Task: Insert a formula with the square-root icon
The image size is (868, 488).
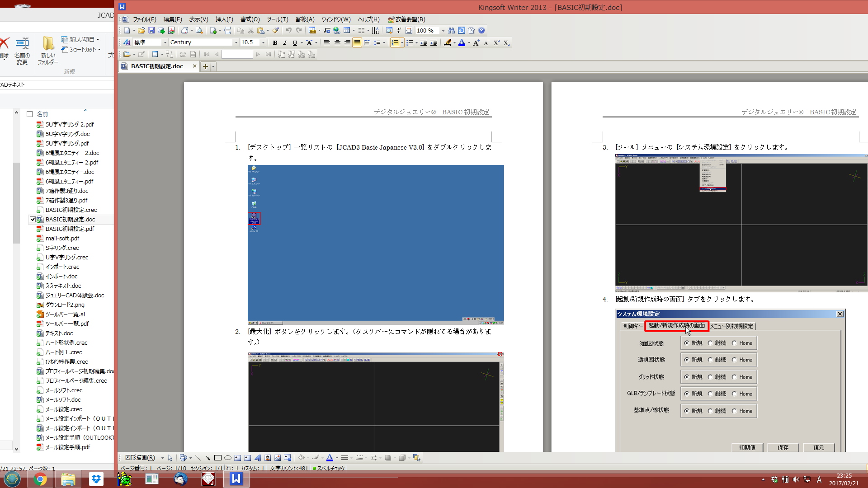Action: (327, 31)
